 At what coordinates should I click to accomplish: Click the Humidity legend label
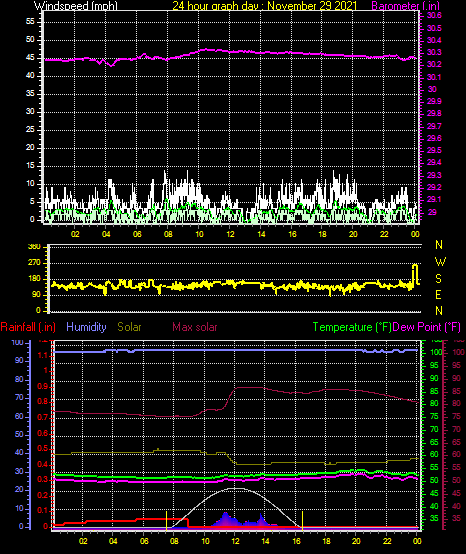pos(86,327)
